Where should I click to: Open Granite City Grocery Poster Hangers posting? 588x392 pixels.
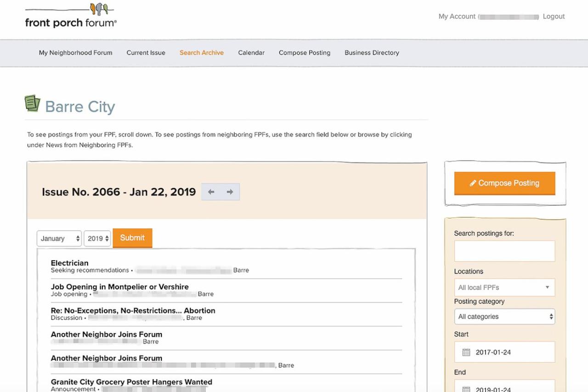click(131, 382)
